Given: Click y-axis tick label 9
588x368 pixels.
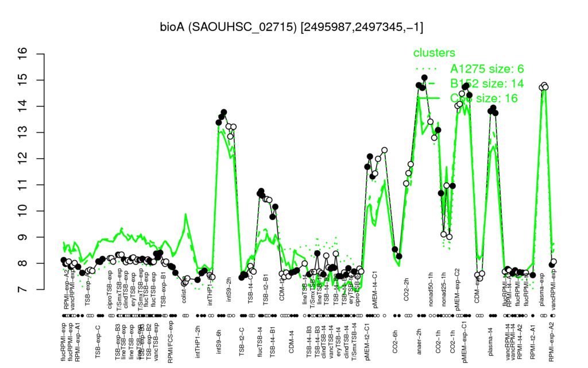Looking at the screenshot, I should tap(22, 237).
